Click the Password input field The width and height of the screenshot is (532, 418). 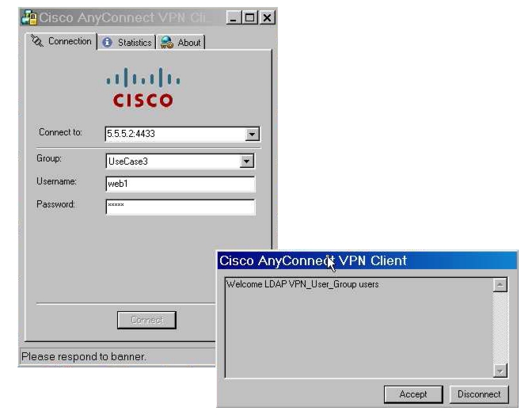180,207
